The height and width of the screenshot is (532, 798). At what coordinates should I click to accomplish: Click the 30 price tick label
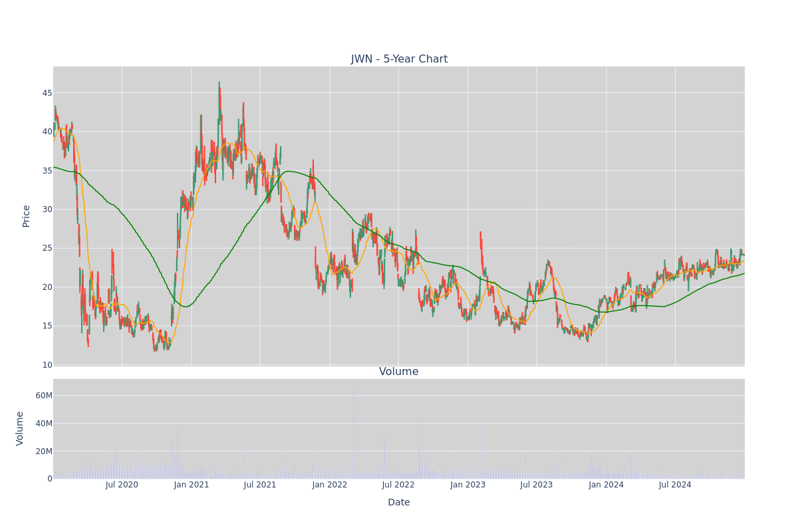pos(47,209)
